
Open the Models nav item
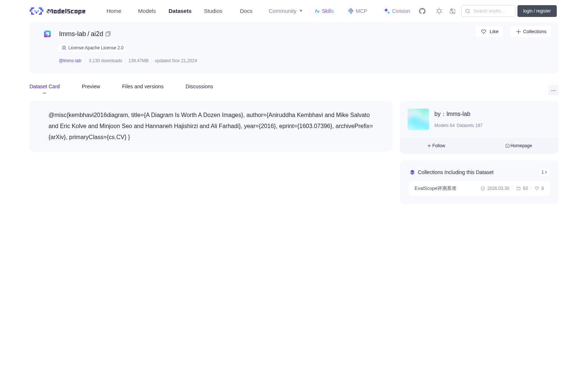[147, 11]
